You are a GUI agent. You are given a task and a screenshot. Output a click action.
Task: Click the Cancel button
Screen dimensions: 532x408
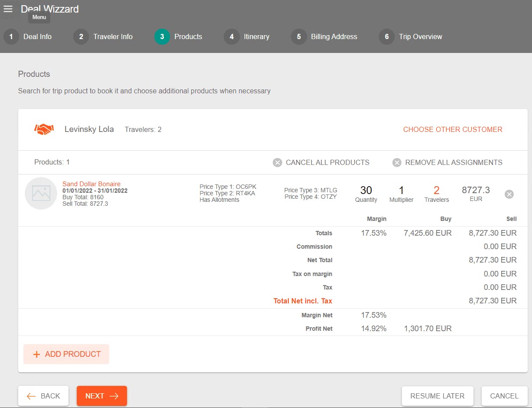click(504, 396)
